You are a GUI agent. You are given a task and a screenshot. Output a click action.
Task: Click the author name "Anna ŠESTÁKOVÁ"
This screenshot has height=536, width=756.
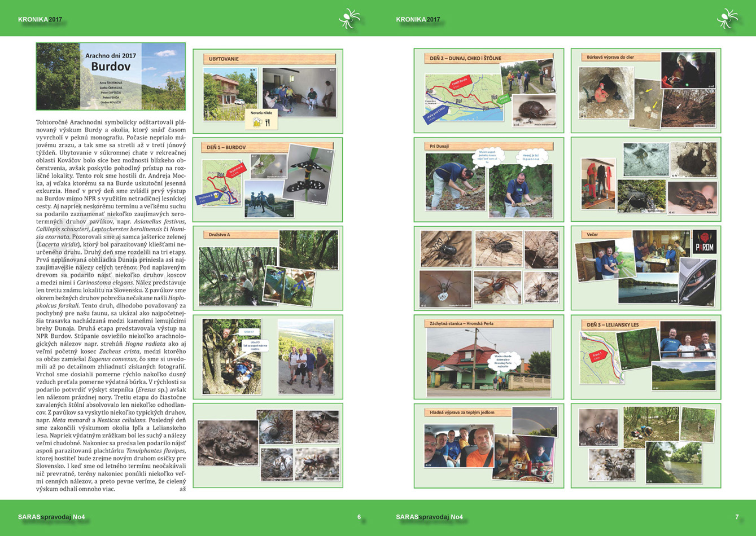click(x=111, y=82)
